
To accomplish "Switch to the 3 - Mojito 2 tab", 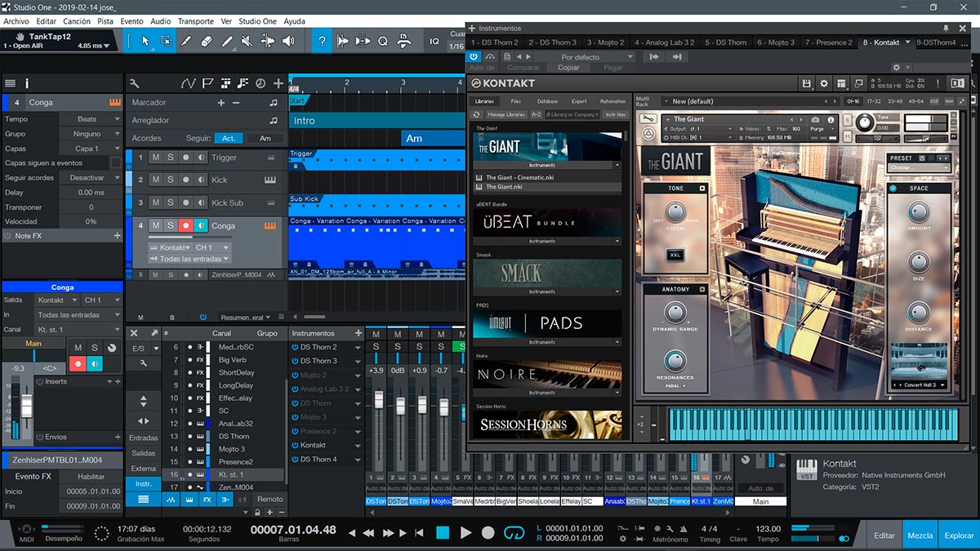I will 604,42.
